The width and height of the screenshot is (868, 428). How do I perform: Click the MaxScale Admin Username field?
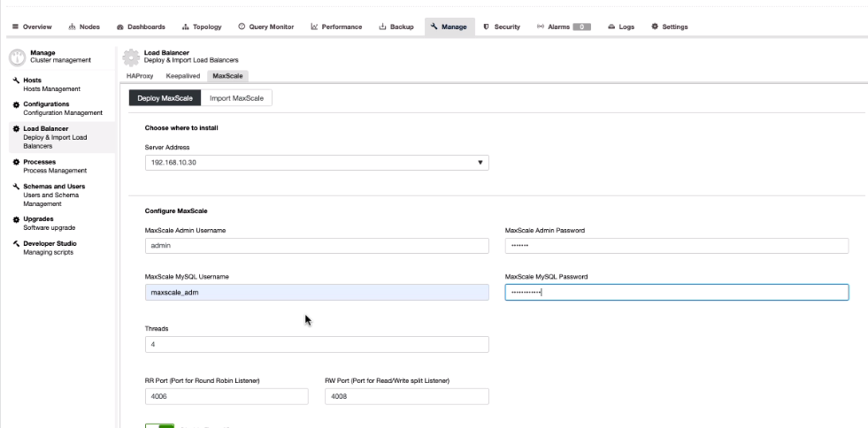(317, 246)
